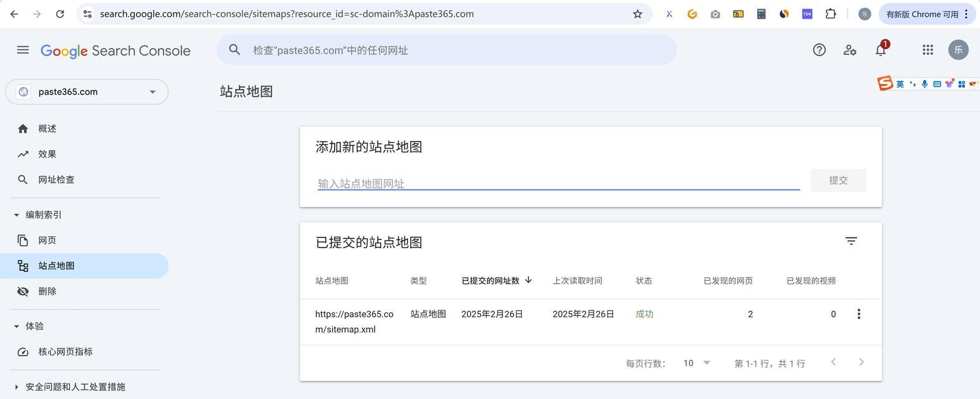Select 站点地图 in the sidebar

pos(84,266)
